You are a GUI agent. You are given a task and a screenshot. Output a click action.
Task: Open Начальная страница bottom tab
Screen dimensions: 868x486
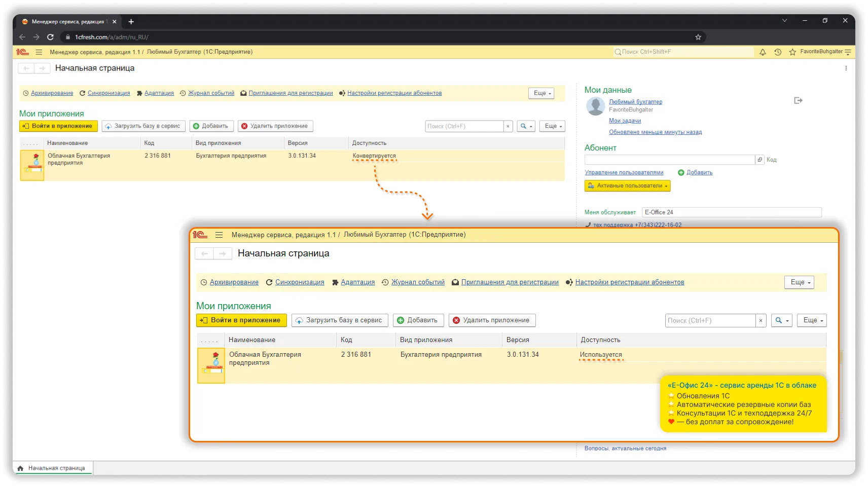53,468
